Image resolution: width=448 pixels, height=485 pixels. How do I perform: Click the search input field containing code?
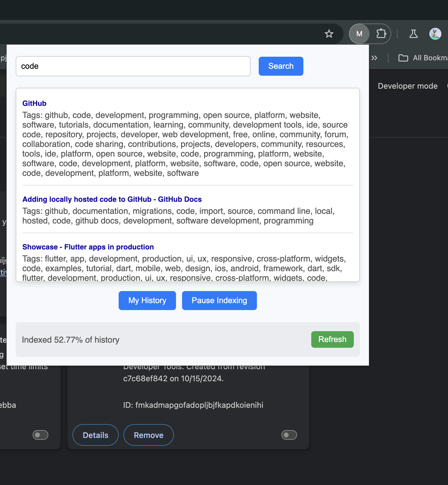coord(133,66)
